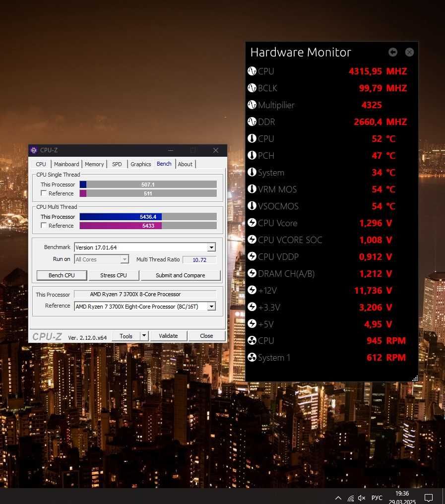Click the Multiplier waveform icon
The height and width of the screenshot is (504, 445).
(252, 105)
